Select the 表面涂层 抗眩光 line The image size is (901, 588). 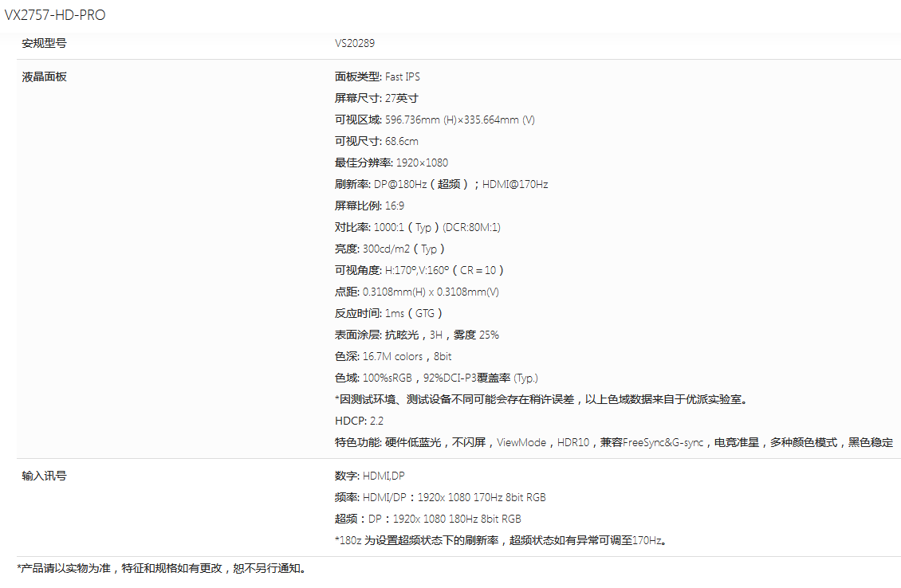pyautogui.click(x=416, y=335)
